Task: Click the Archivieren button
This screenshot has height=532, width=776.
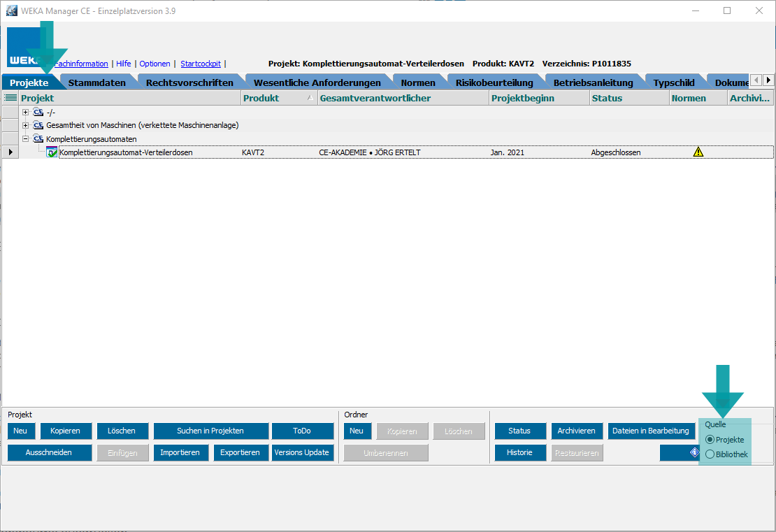Action: (x=577, y=431)
